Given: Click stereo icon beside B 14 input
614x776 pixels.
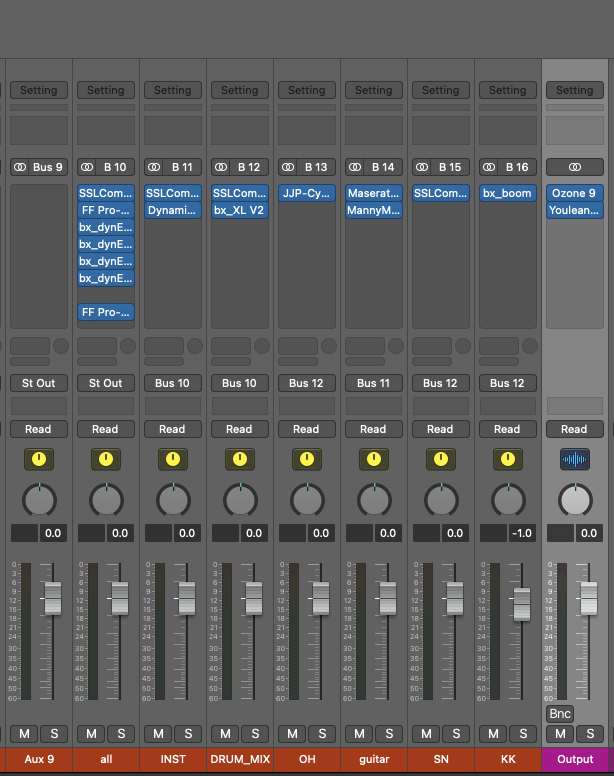Looking at the screenshot, I should tap(355, 167).
